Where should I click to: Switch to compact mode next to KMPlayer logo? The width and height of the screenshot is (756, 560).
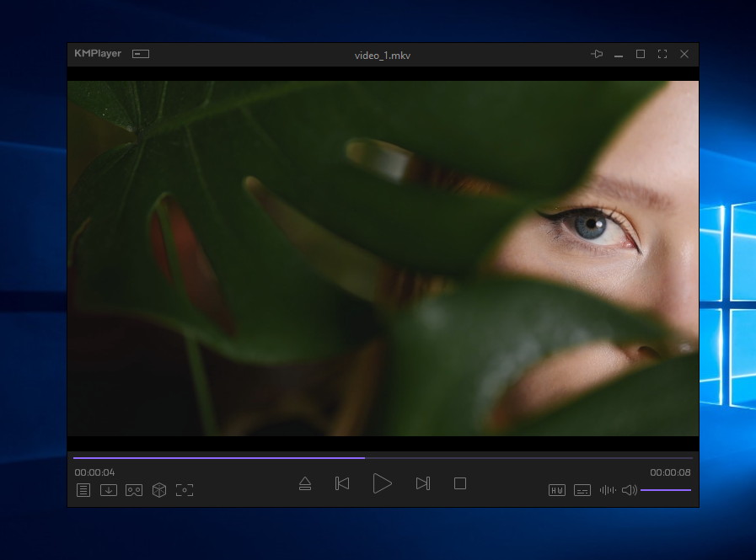(141, 54)
